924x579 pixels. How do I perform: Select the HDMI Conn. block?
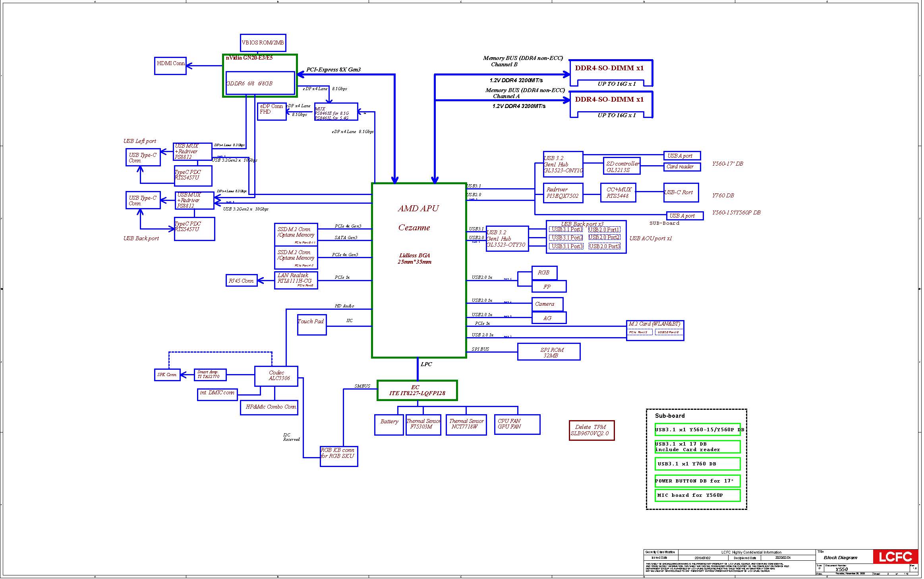[170, 66]
